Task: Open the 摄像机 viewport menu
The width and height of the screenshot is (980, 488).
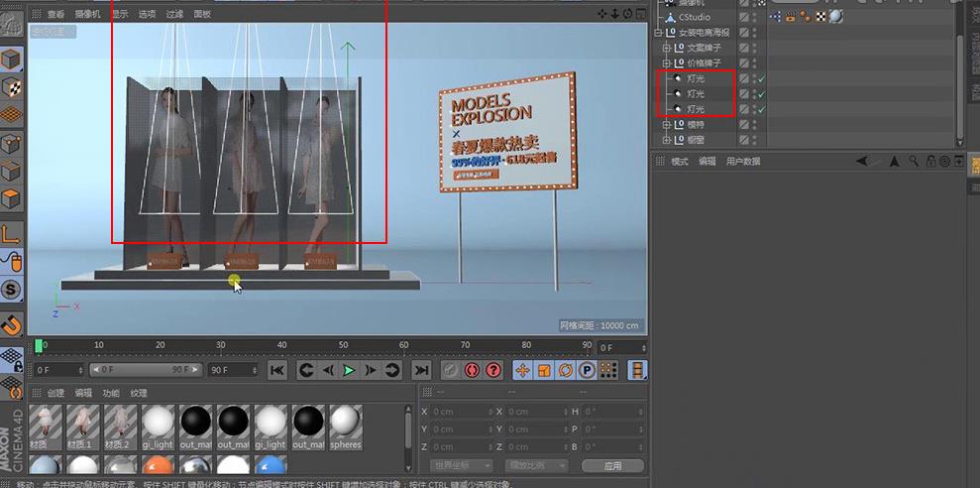Action: (x=87, y=13)
